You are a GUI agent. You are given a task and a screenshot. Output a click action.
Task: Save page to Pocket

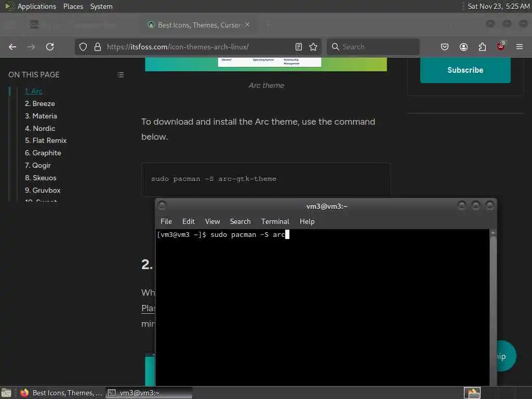(445, 47)
